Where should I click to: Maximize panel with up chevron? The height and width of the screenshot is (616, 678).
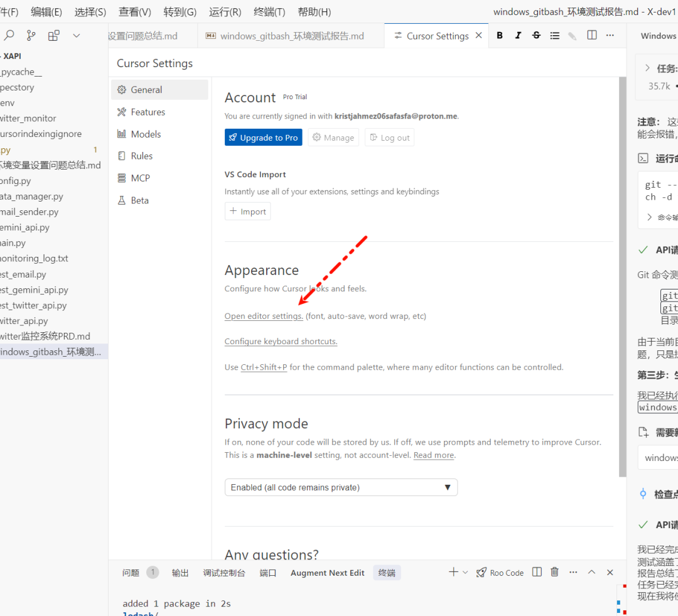[x=591, y=572]
